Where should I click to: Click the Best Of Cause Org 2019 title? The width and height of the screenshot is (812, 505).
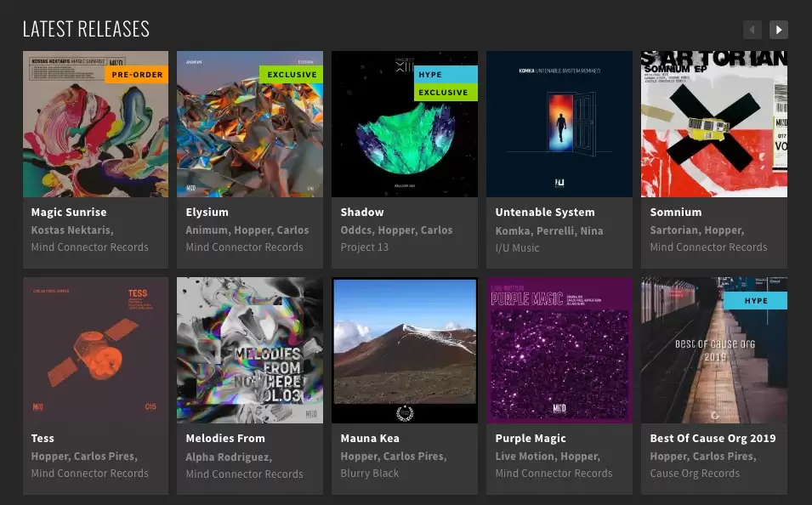click(x=713, y=439)
